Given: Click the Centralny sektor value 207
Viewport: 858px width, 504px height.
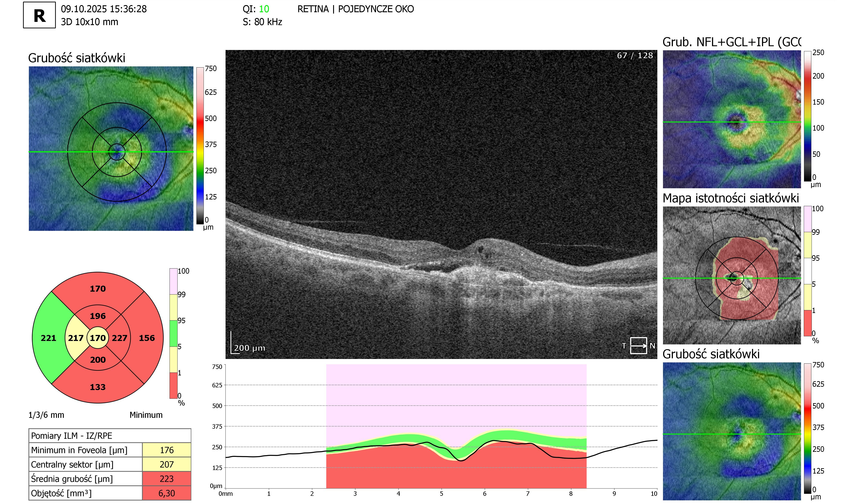Looking at the screenshot, I should pos(166,464).
